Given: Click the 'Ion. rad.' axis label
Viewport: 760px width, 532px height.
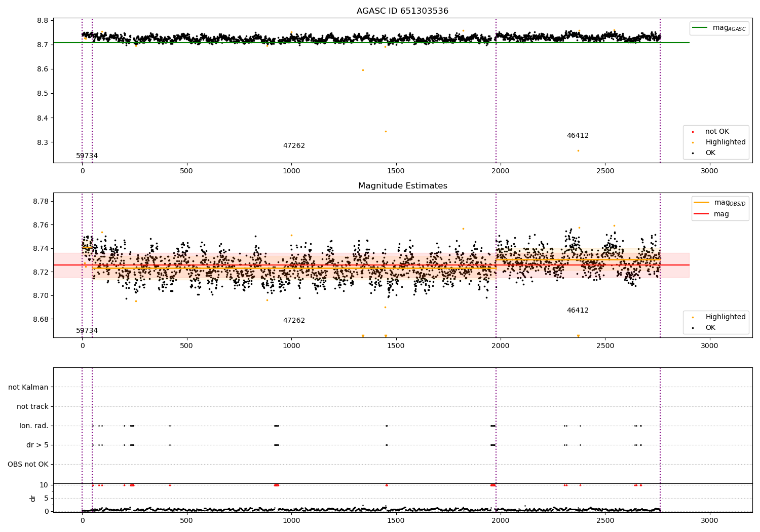Looking at the screenshot, I should (x=34, y=426).
